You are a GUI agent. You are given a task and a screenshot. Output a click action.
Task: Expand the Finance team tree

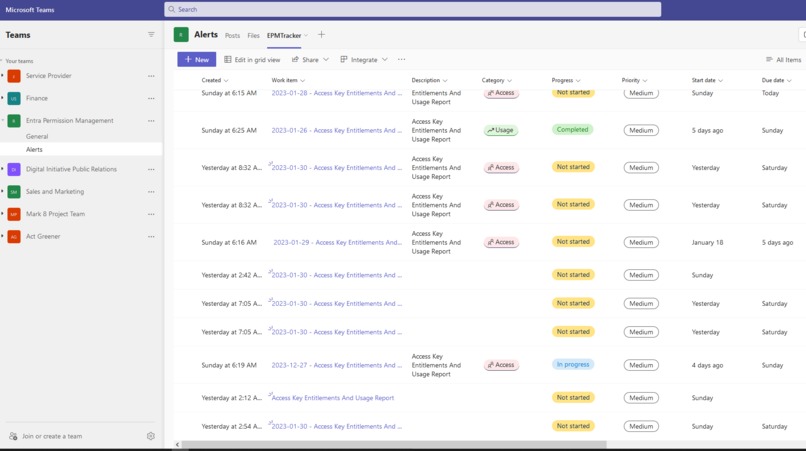(3, 98)
